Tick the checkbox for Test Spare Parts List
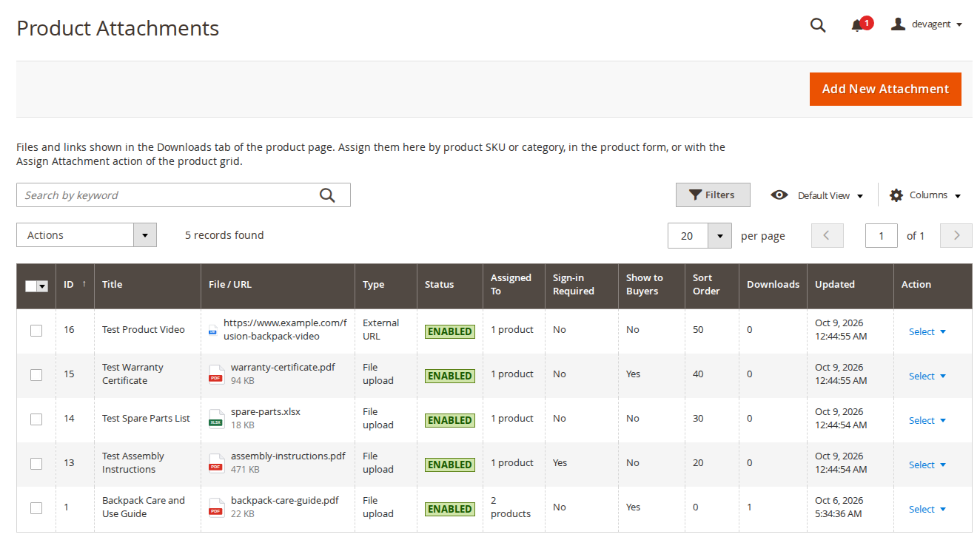980x540 pixels. coord(36,419)
